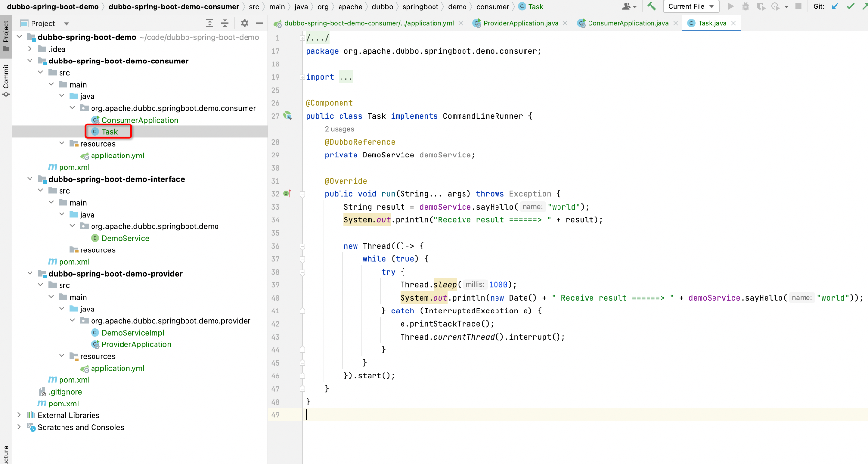The image size is (868, 467).
Task: Click the Git commit checkmark
Action: coord(850,6)
